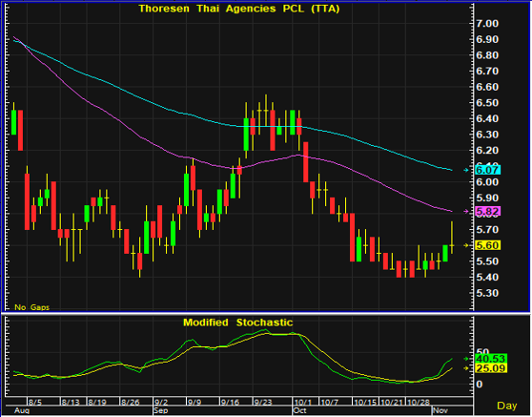Click the 10/15 date axis label
This screenshot has height=417, width=532.
point(365,403)
